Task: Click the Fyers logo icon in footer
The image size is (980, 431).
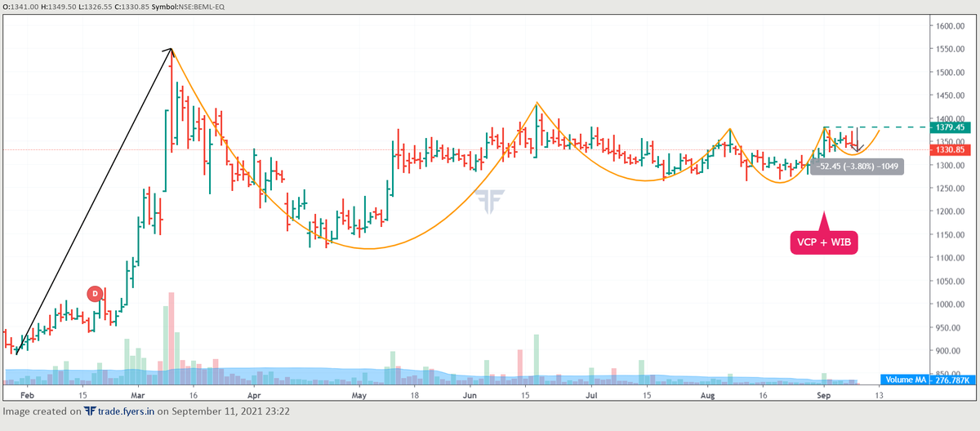Action: click(x=90, y=412)
